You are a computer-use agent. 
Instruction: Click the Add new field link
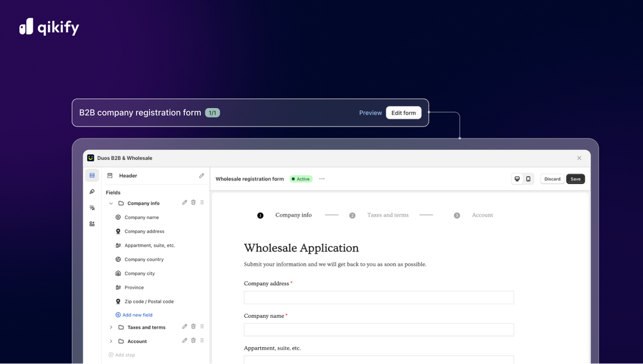(137, 315)
